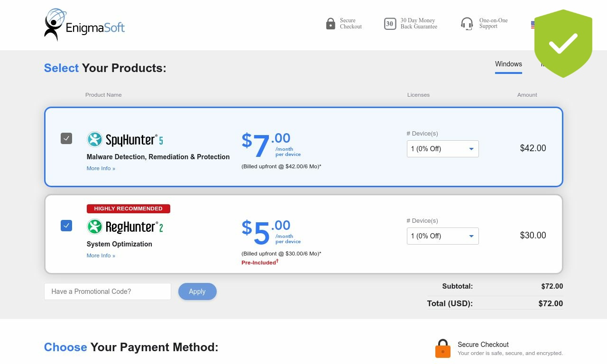Click the RegHunter 2 product logo

[x=125, y=227]
